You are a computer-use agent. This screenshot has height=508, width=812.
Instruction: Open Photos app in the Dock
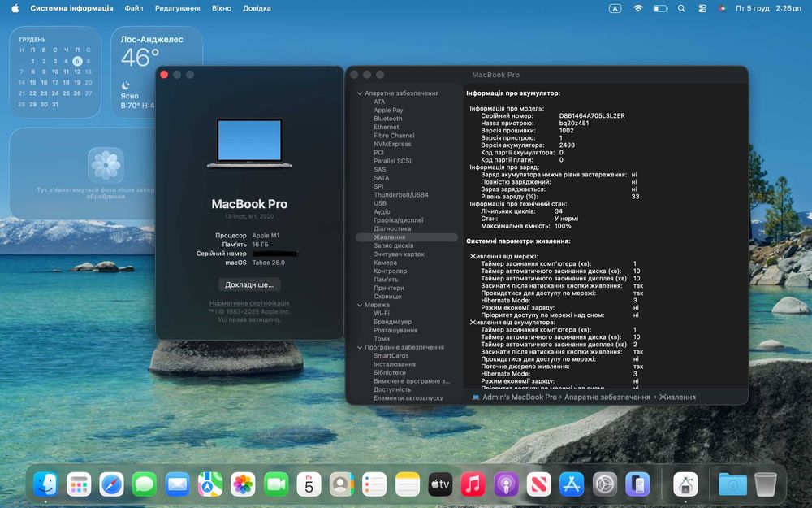pos(243,484)
